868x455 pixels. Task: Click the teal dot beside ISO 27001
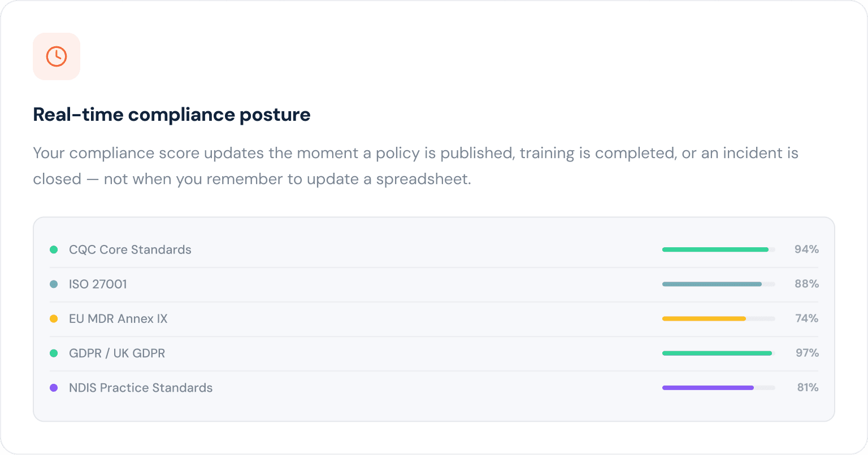click(x=54, y=284)
